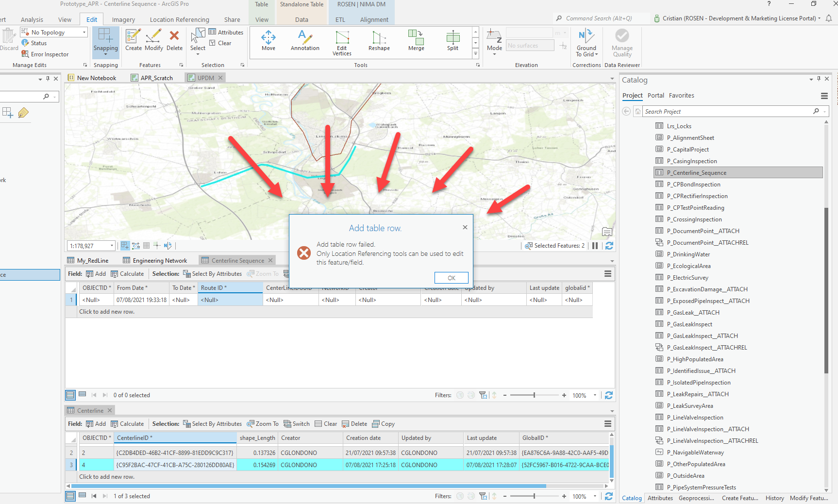Open the Centerline table zoom percentage dropdown

(595, 496)
